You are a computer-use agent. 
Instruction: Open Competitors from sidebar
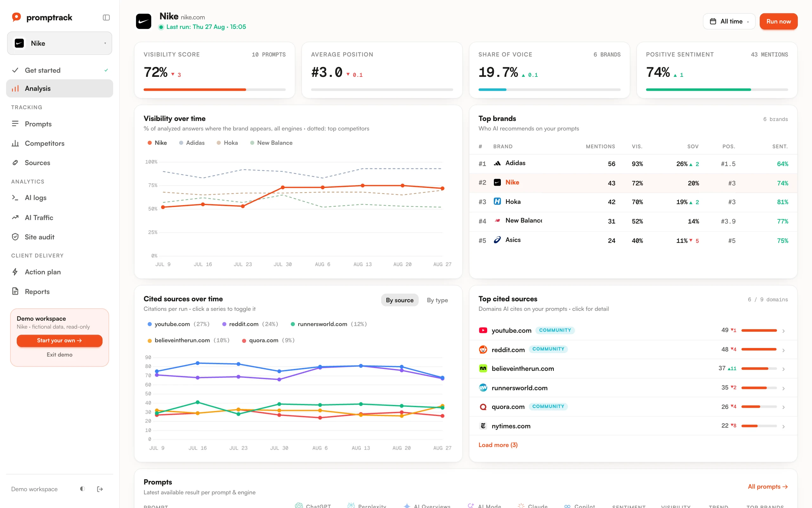[59, 143]
